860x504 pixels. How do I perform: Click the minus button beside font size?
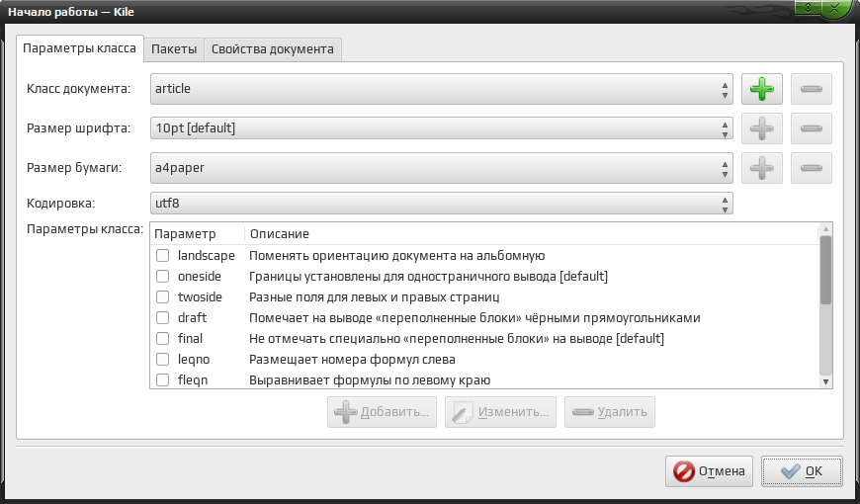click(x=812, y=128)
